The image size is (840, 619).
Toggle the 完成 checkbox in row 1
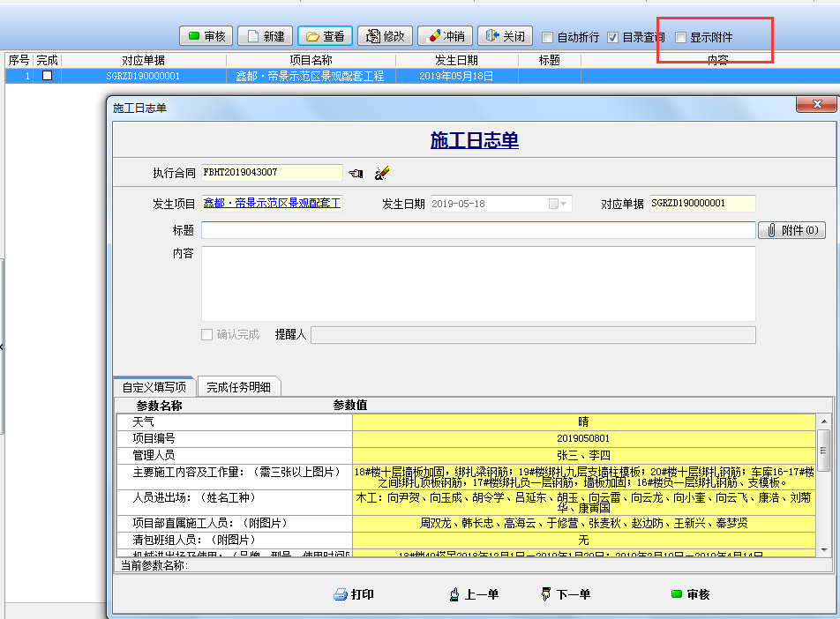[x=47, y=76]
